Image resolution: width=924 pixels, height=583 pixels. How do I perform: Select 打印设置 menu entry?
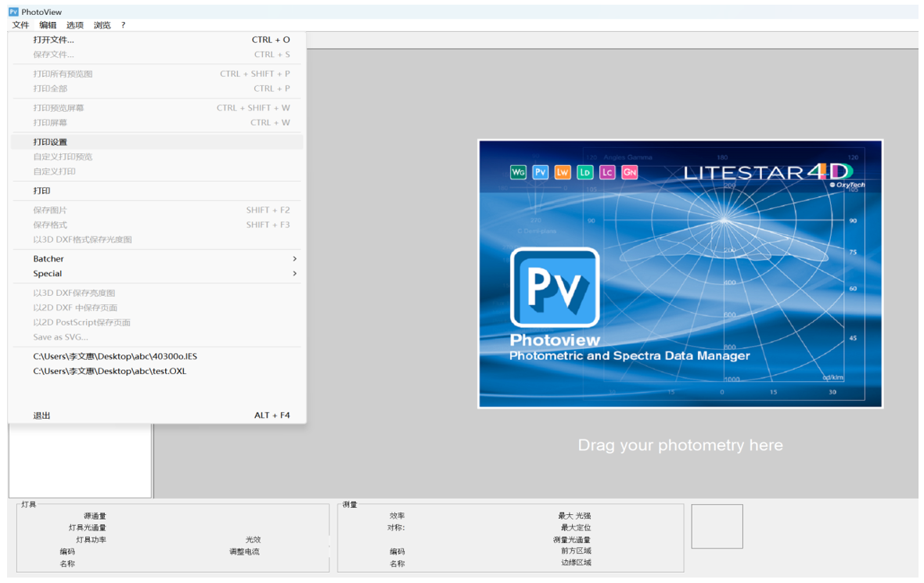(x=50, y=142)
